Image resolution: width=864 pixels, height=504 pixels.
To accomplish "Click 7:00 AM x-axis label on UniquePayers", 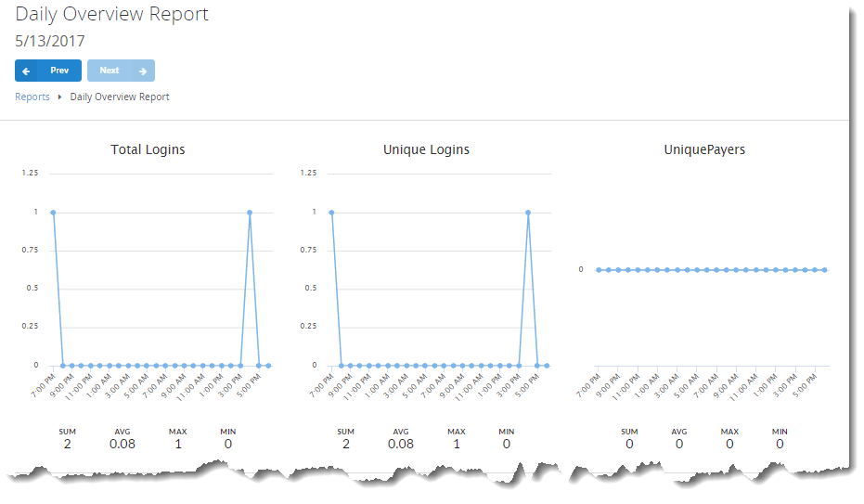I will (706, 385).
